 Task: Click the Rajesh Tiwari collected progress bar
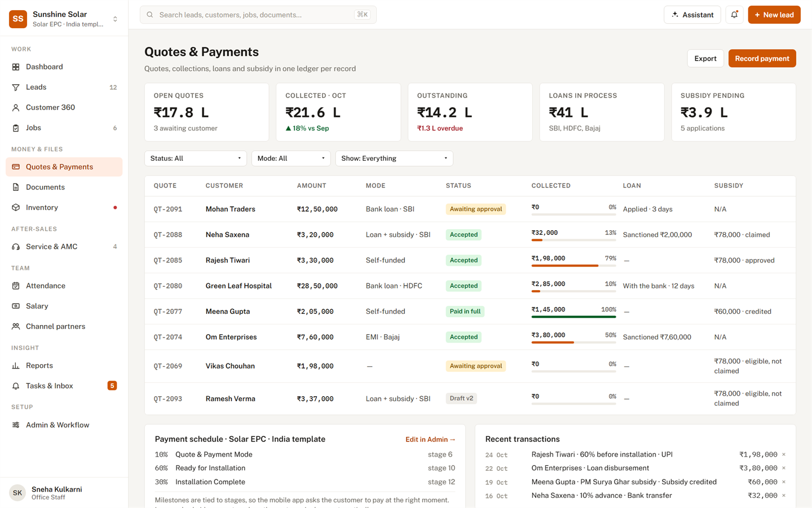coord(573,265)
